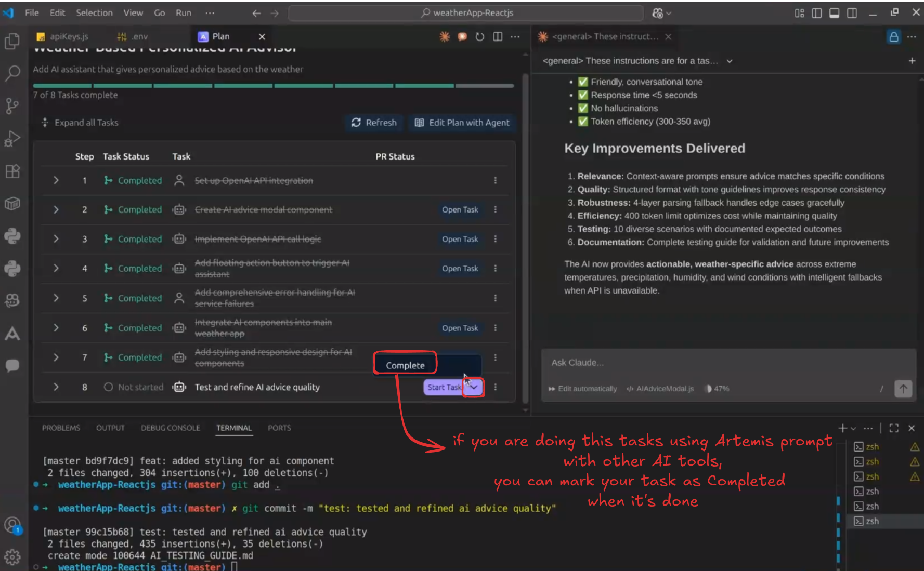This screenshot has height=571, width=924.
Task: Click the Refresh button
Action: pyautogui.click(x=374, y=123)
